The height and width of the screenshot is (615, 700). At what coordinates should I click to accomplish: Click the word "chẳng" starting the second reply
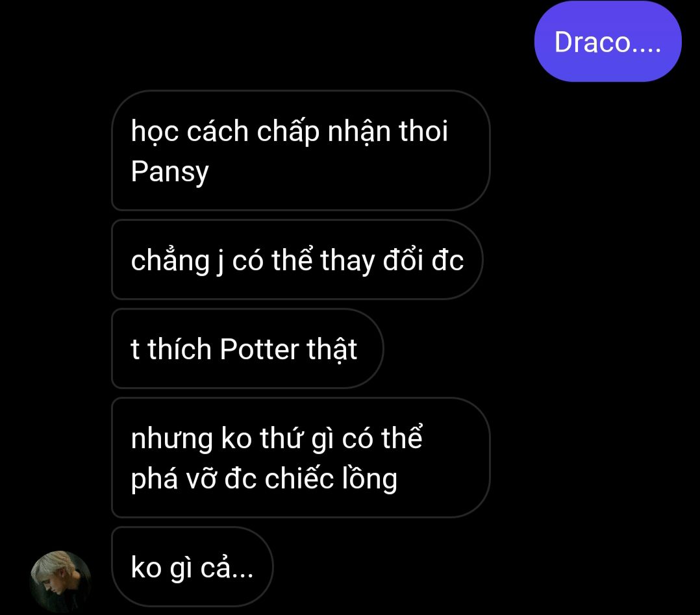coord(170,261)
